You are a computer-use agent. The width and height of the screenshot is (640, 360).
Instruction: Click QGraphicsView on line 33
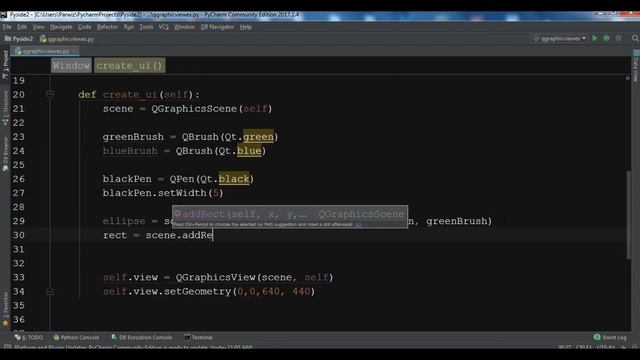(x=216, y=278)
